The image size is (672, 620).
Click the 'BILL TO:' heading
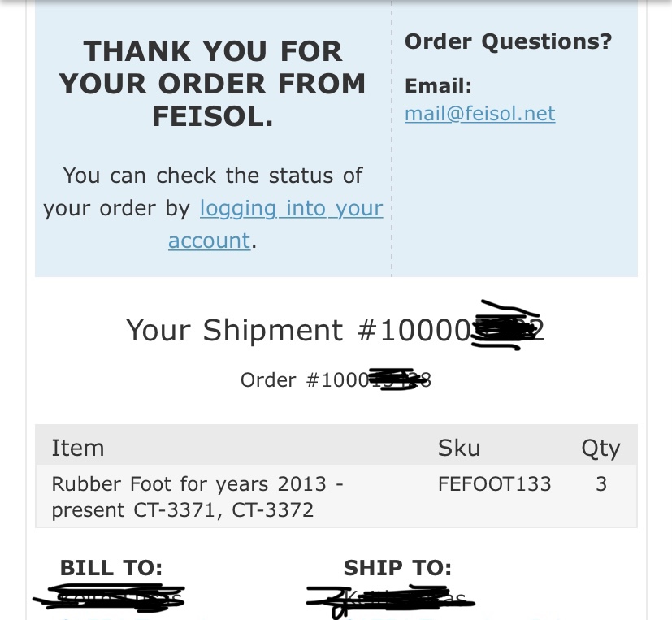[x=111, y=568]
